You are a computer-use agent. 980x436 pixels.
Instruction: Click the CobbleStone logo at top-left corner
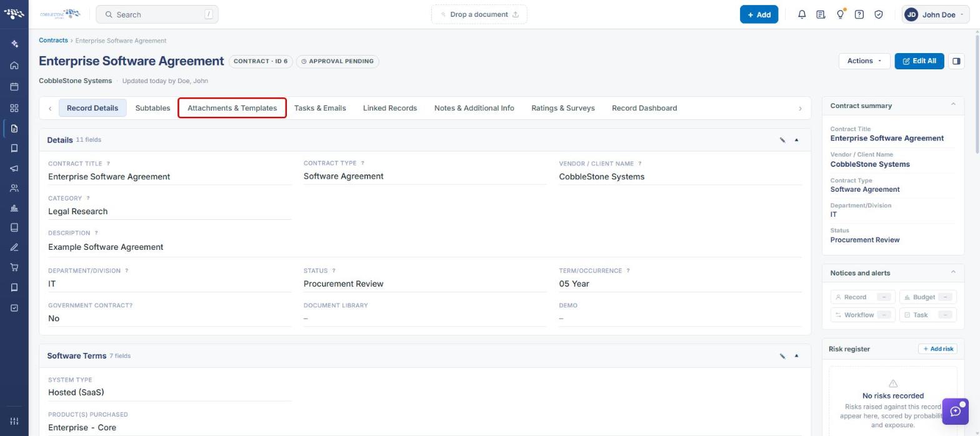click(x=14, y=14)
